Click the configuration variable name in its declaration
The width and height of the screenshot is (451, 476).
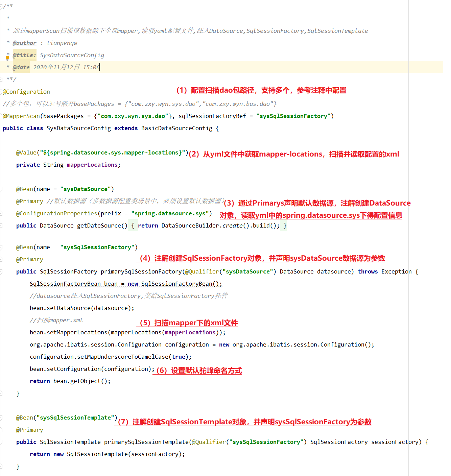(x=187, y=344)
